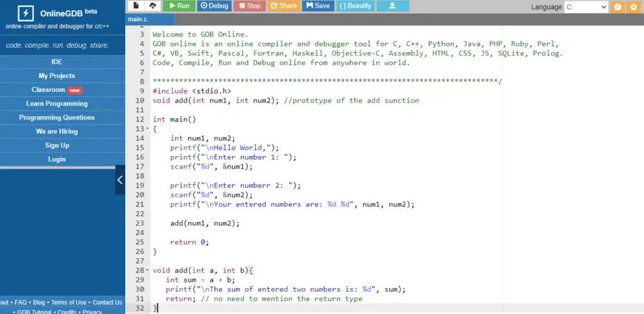This screenshot has width=644, height=314.
Task: Click the We are Hiring link
Action: coord(57,132)
